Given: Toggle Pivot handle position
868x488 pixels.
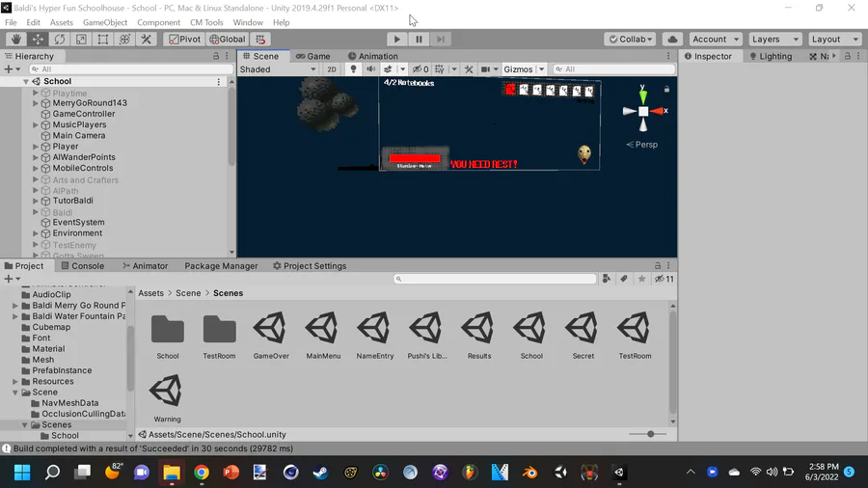Looking at the screenshot, I should 184,40.
